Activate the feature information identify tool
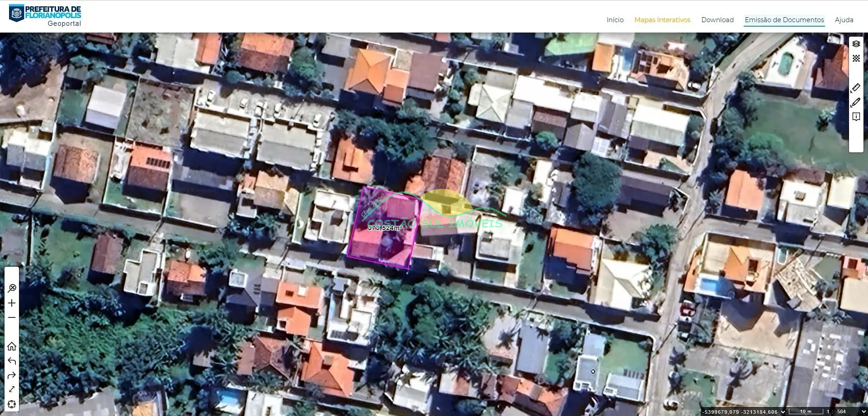 pyautogui.click(x=856, y=117)
